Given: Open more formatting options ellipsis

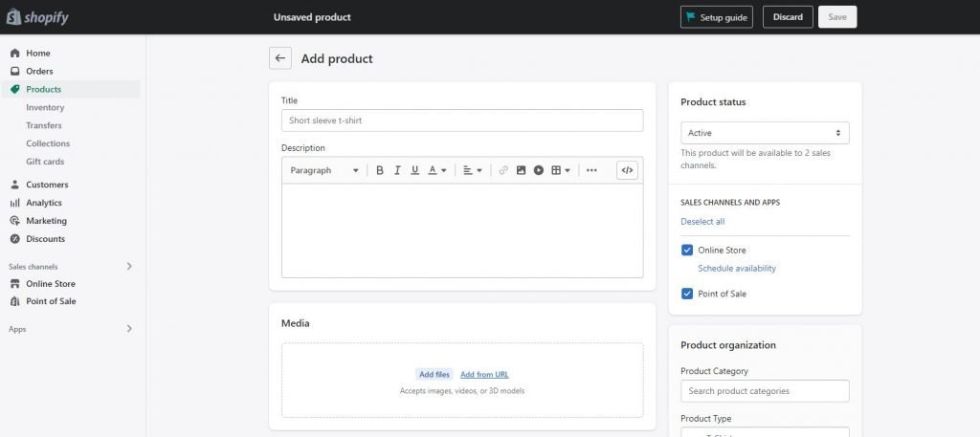Looking at the screenshot, I should point(591,170).
